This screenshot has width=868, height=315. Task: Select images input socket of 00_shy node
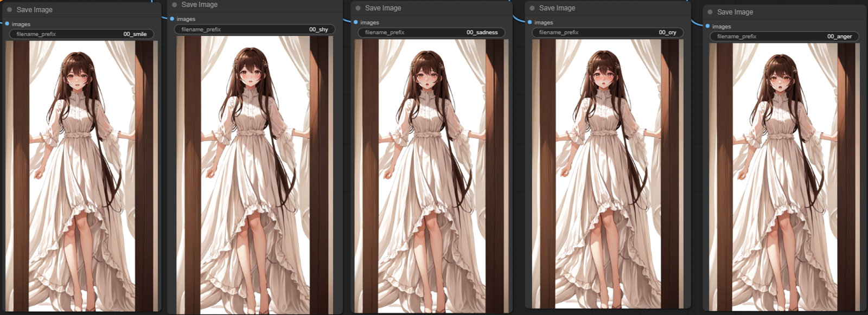[x=172, y=19]
